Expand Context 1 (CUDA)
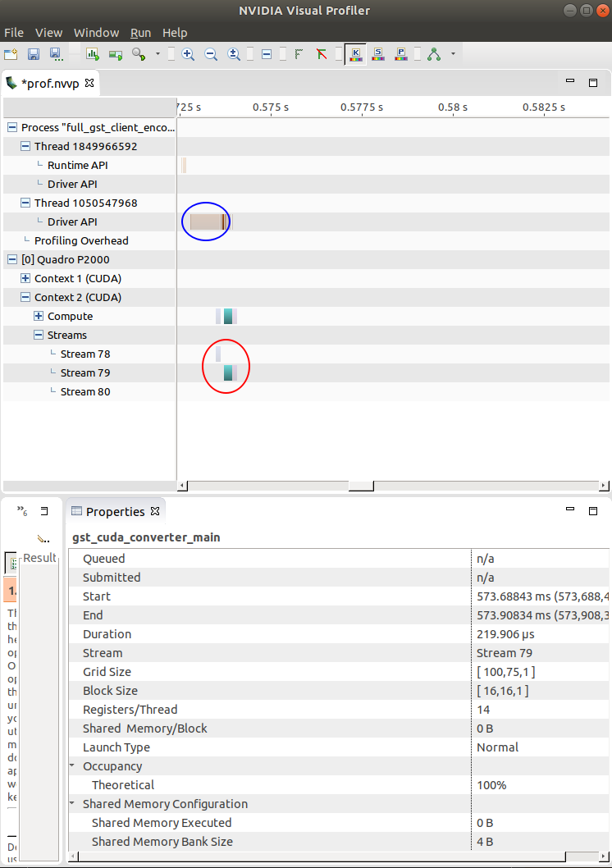Image resolution: width=612 pixels, height=868 pixels. pyautogui.click(x=25, y=278)
